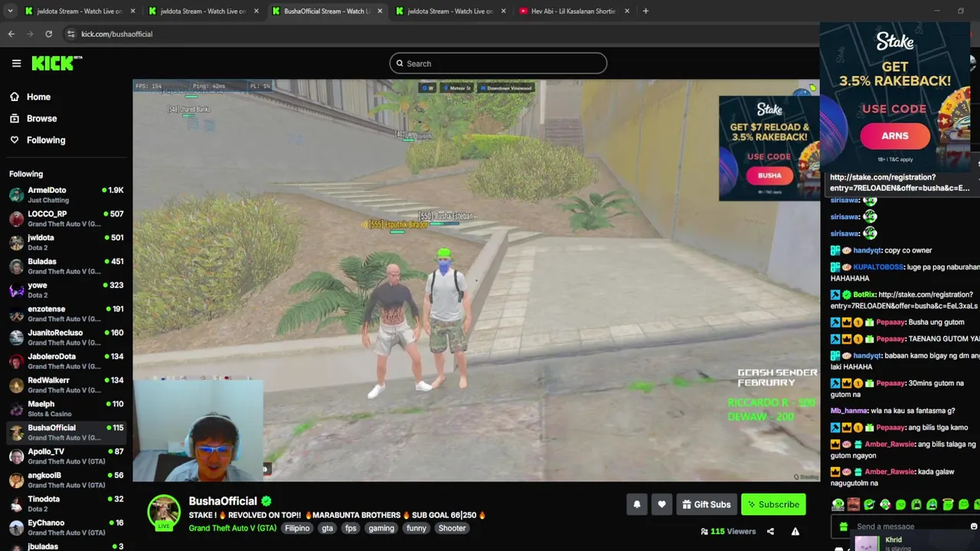The width and height of the screenshot is (980, 551).
Task: Click the gift icon in chat input
Action: 843,527
